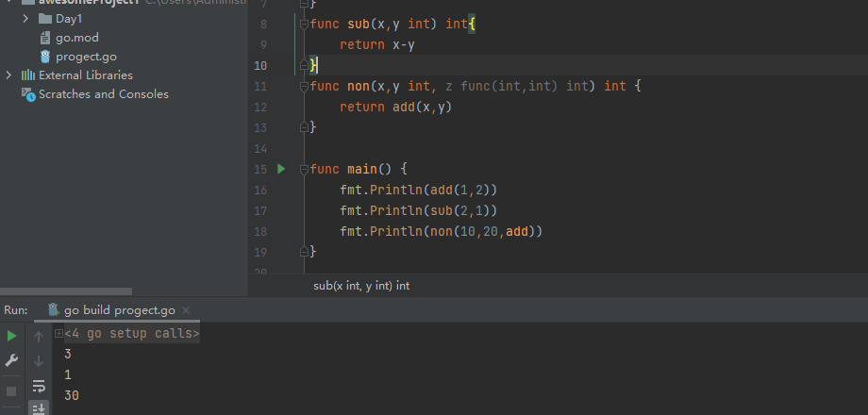Run main using green gutter arrow
Screen dimensions: 868x415
281,169
